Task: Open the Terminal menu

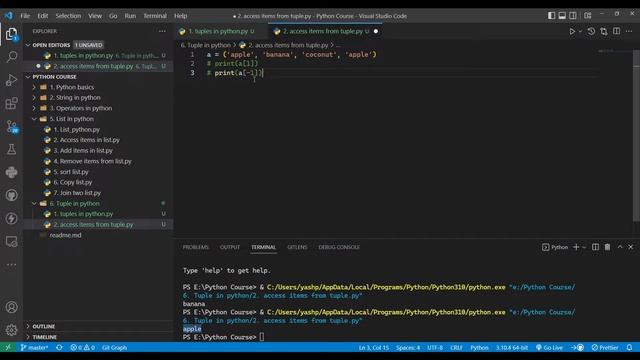Action: click(x=155, y=16)
